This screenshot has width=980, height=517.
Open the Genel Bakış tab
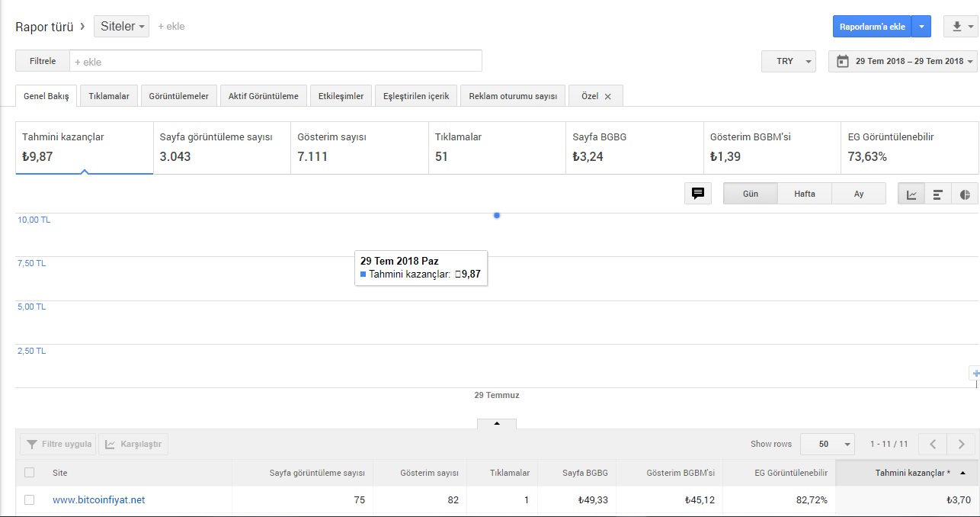point(46,96)
